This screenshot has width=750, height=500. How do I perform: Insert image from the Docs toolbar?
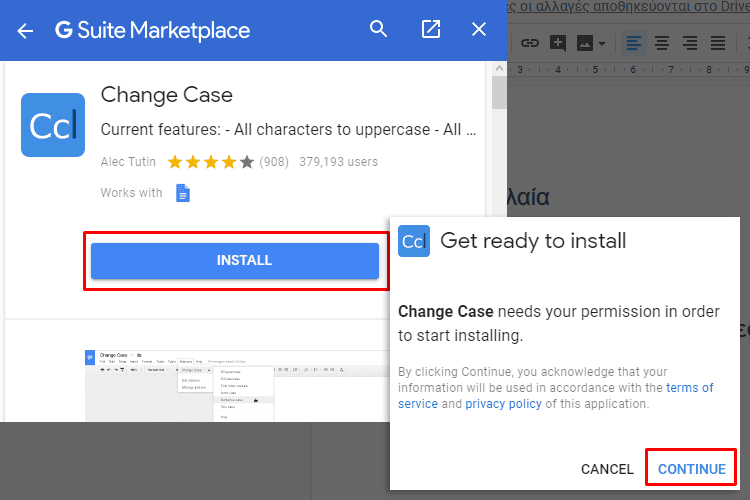585,43
